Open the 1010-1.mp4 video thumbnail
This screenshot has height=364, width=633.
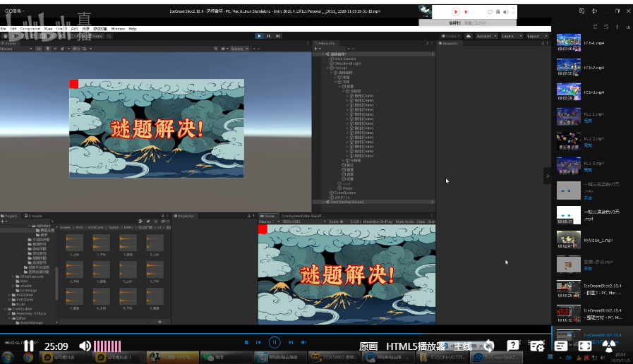click(x=569, y=42)
